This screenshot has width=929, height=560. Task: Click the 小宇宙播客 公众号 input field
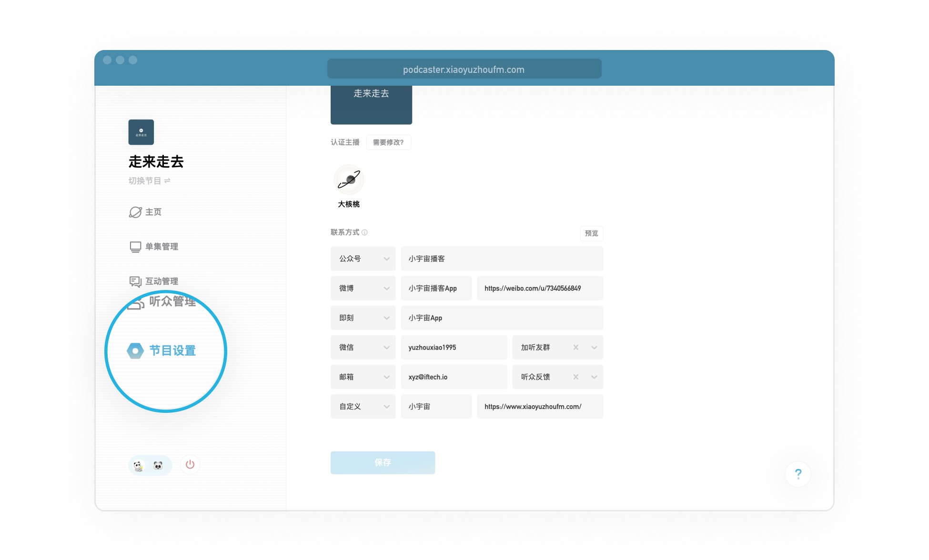point(502,259)
